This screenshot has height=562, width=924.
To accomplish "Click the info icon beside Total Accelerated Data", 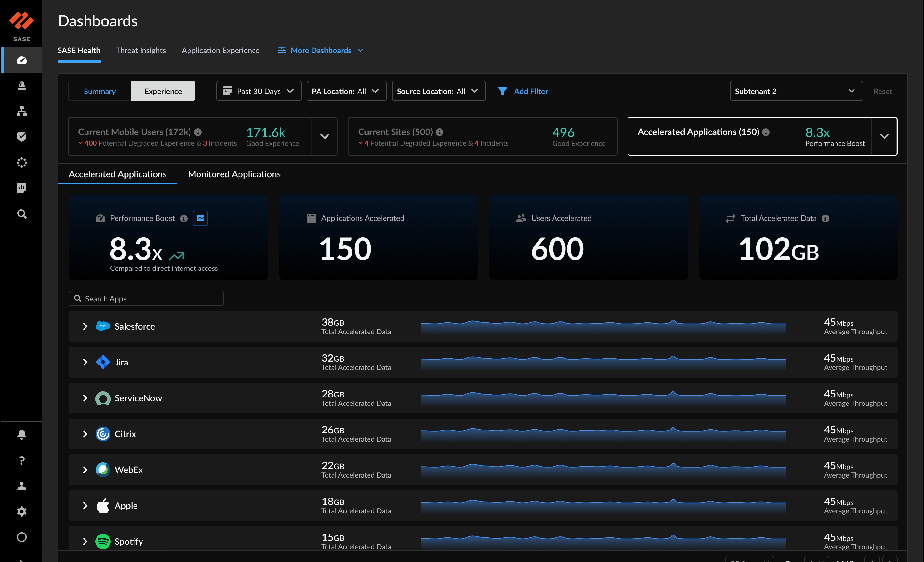I will pyautogui.click(x=825, y=218).
